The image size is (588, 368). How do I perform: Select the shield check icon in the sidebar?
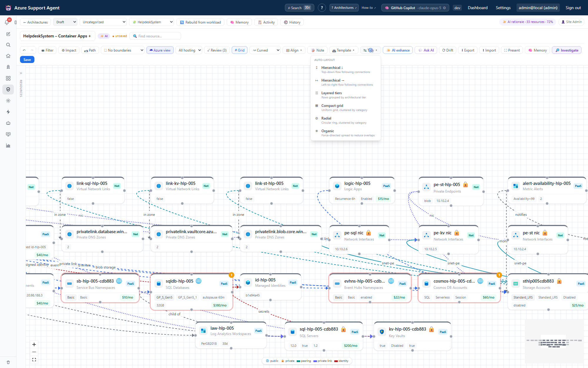point(8,89)
